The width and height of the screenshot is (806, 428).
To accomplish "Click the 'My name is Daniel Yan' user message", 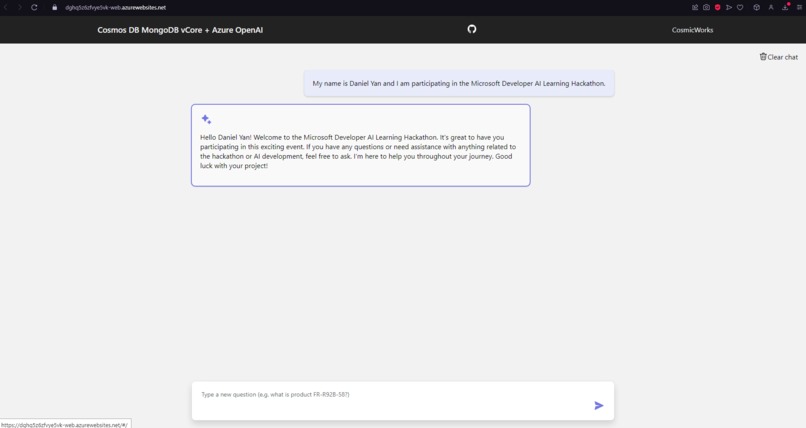I will coord(459,83).
